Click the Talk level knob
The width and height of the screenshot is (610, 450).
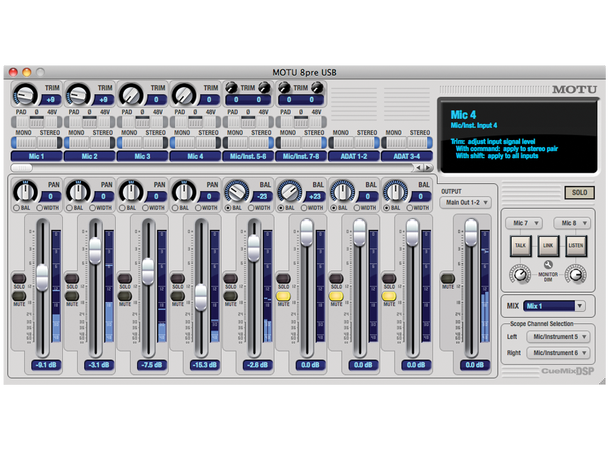[520, 274]
